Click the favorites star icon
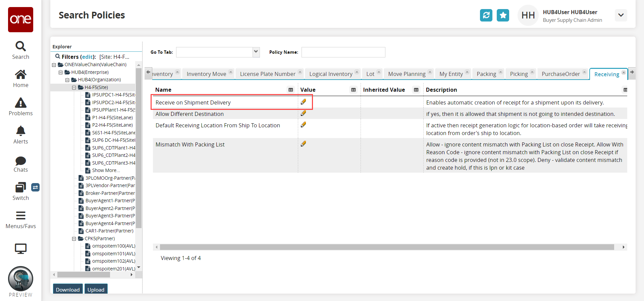The width and height of the screenshot is (644, 301). (503, 15)
